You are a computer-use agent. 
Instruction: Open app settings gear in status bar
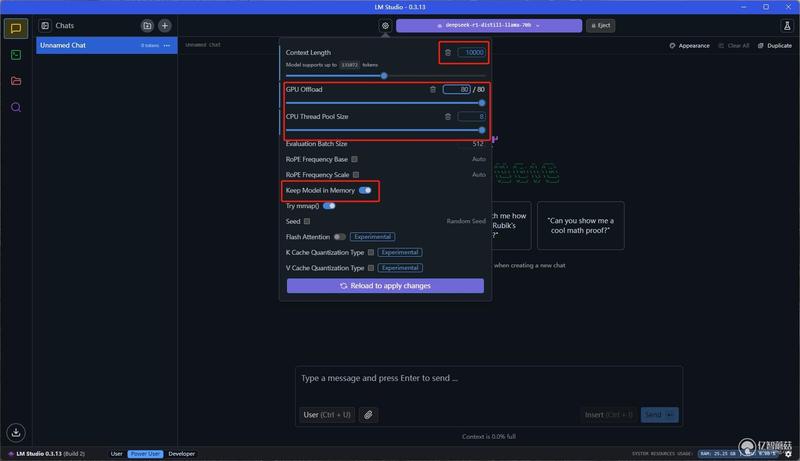tap(788, 454)
